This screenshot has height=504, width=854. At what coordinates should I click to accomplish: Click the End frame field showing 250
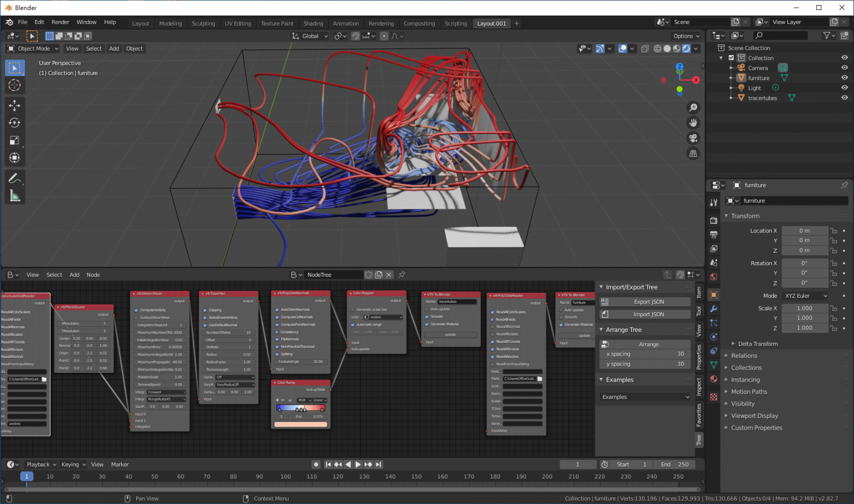675,464
